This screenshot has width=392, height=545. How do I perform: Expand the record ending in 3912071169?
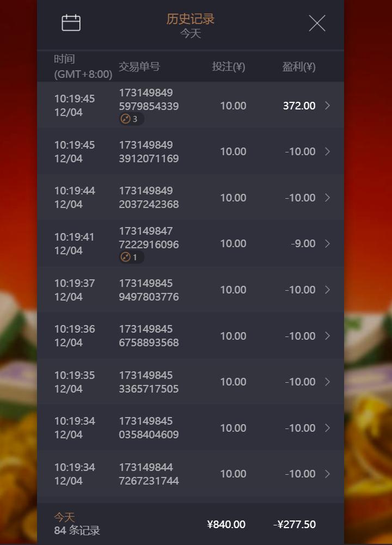coord(327,151)
